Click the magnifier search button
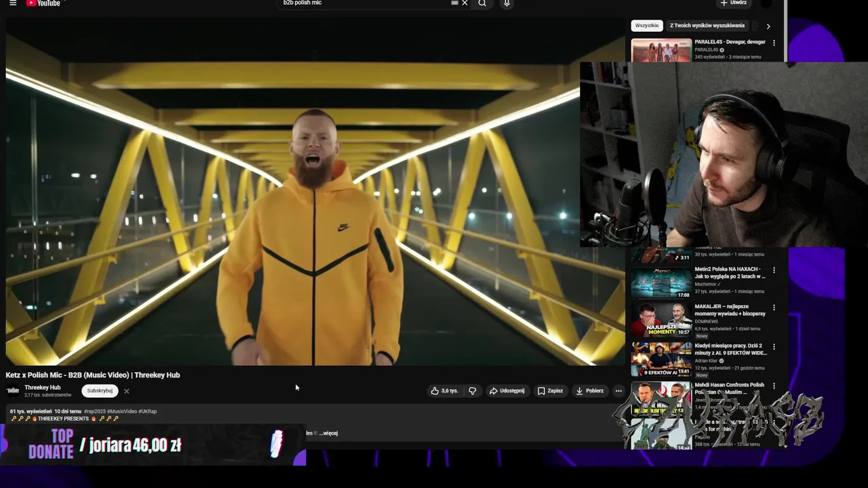The image size is (868, 488). (x=482, y=3)
